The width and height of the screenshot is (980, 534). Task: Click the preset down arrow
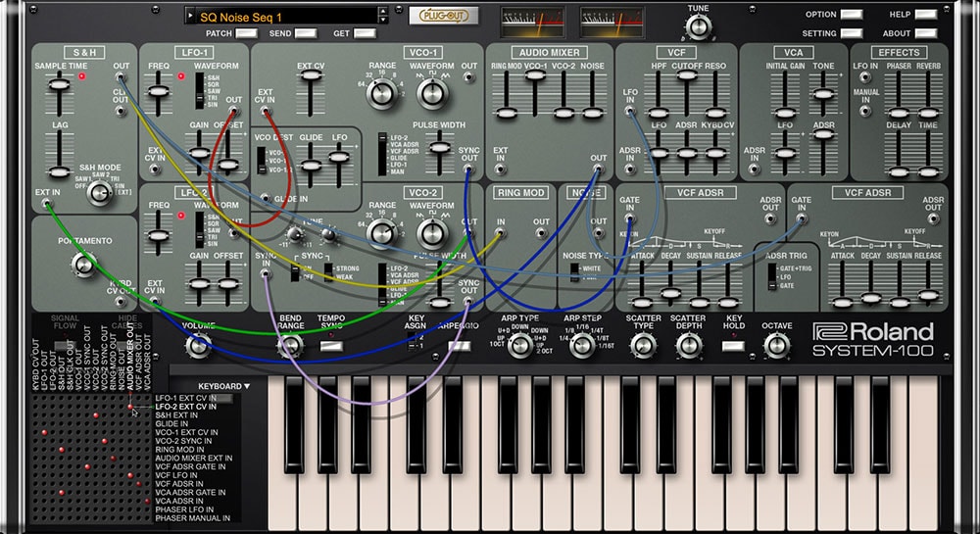tap(382, 21)
